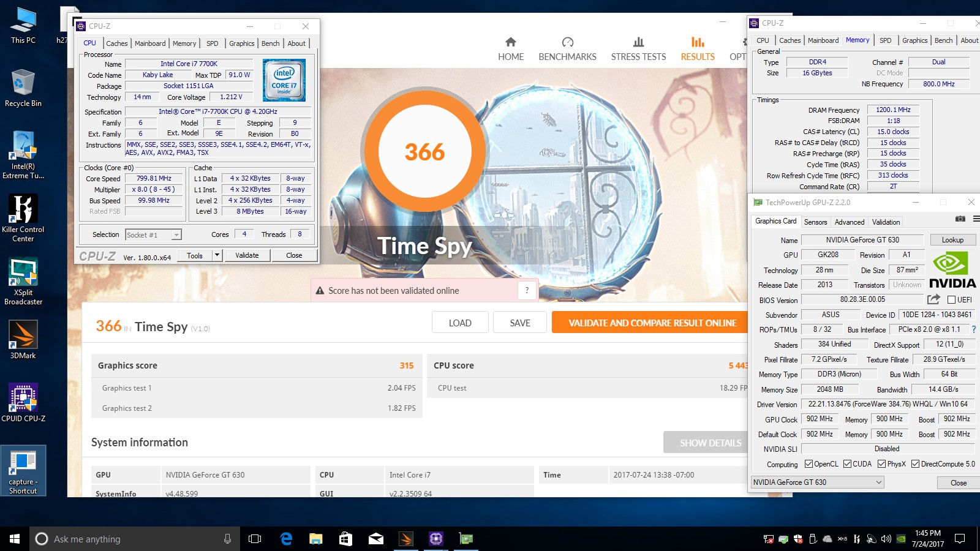The height and width of the screenshot is (551, 980).
Task: Click the NVIDIA tray icon
Action: pyautogui.click(x=901, y=539)
